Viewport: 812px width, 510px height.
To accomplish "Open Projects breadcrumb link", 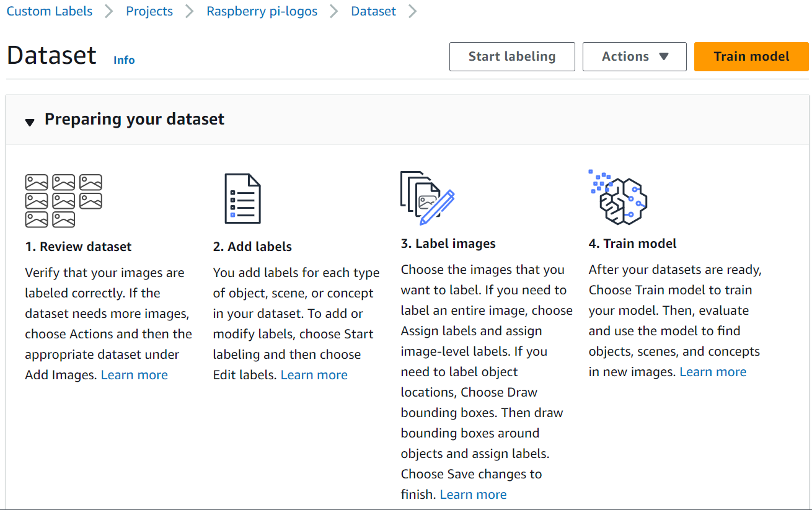I will click(x=149, y=11).
